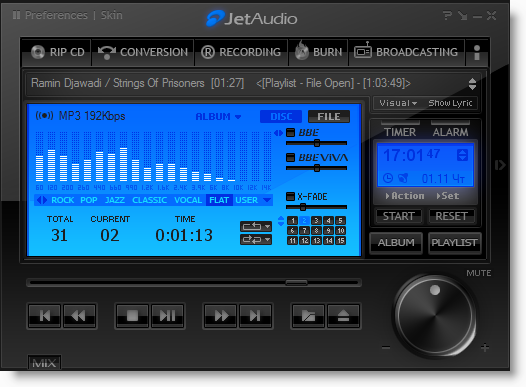The image size is (526, 387).
Task: Expand the side panel arrow
Action: pyautogui.click(x=500, y=165)
